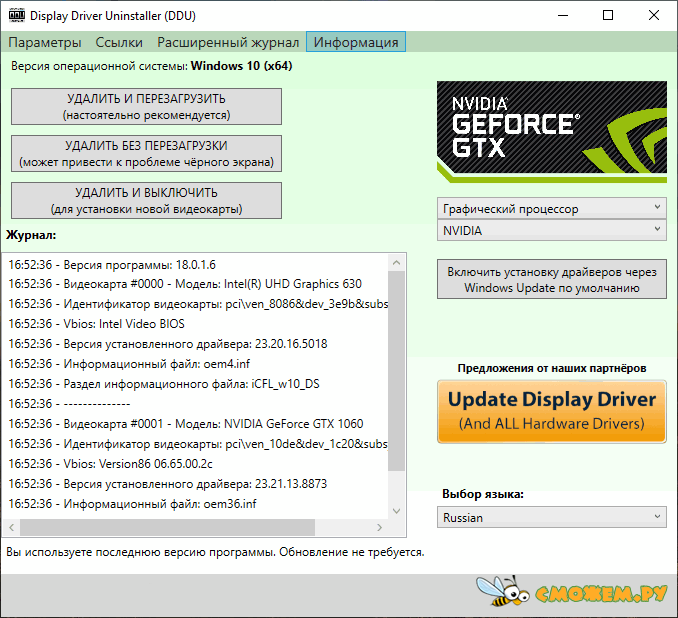Click УДАЛИТЬ И ВЫКЛЮЧИТЬ button
This screenshot has height=618, width=678.
pyautogui.click(x=146, y=201)
